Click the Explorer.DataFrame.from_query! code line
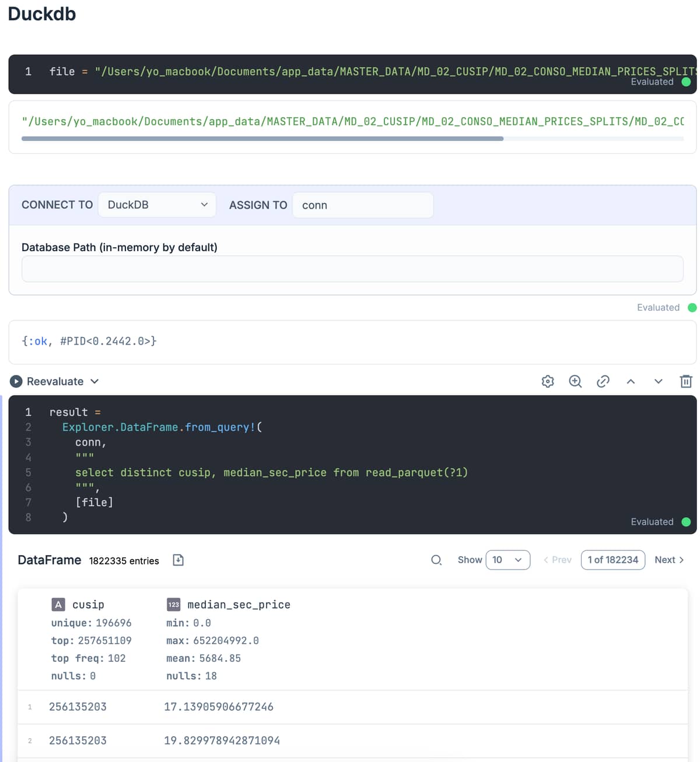The image size is (700, 762). [x=162, y=427]
